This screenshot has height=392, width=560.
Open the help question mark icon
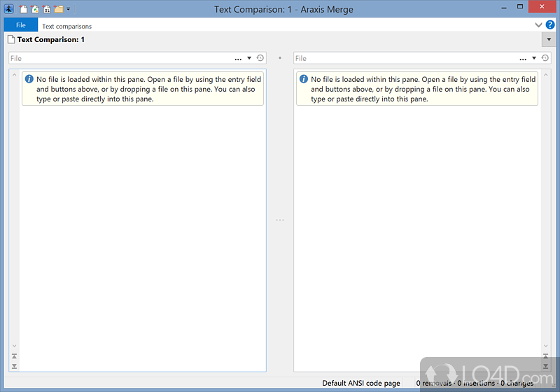click(x=550, y=25)
